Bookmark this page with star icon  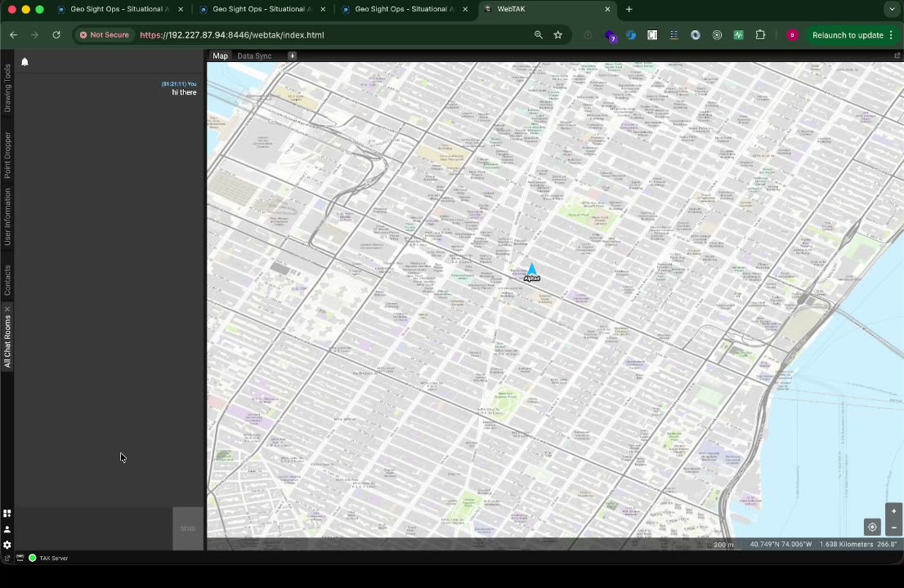tap(557, 35)
